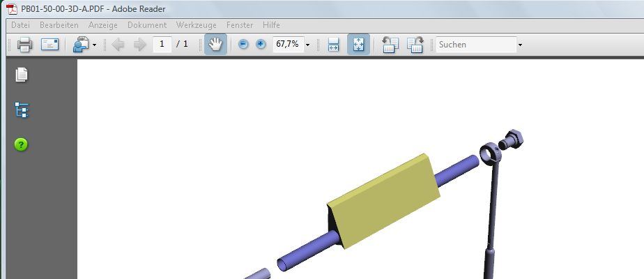Viewport: 644px width, 279px height.
Task: Click the zoom percentage field showing 67,7%
Action: coord(288,44)
